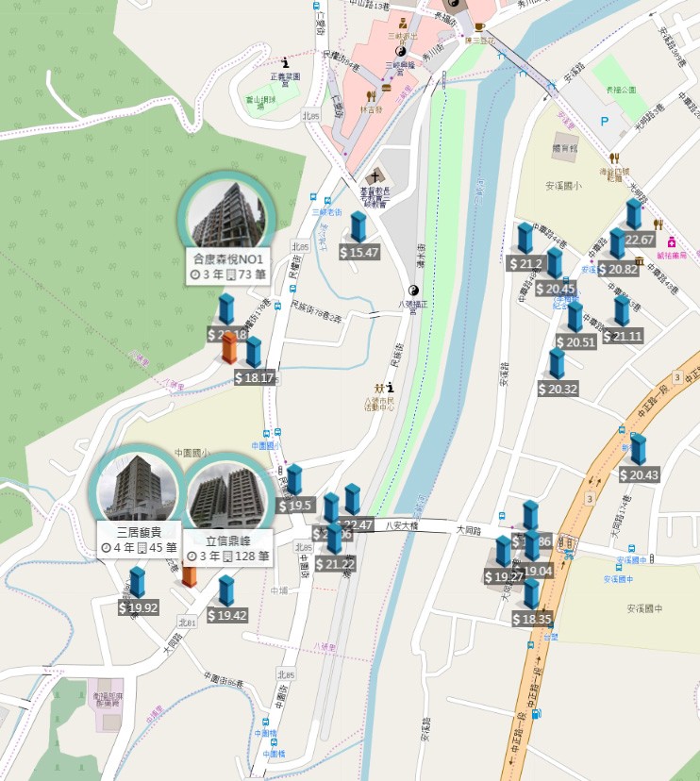Image resolution: width=700 pixels, height=781 pixels.
Task: Select the blue building marker priced $15.47
Action: tap(358, 226)
